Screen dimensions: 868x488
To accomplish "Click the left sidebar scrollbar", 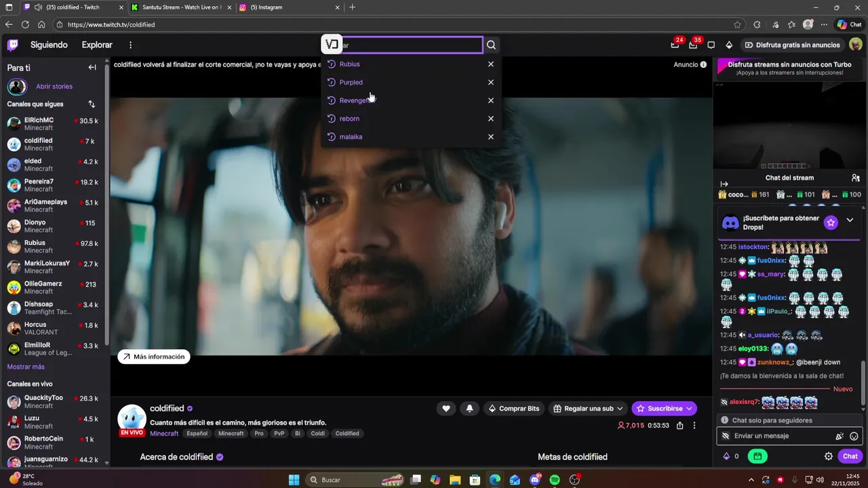I will click(x=107, y=203).
